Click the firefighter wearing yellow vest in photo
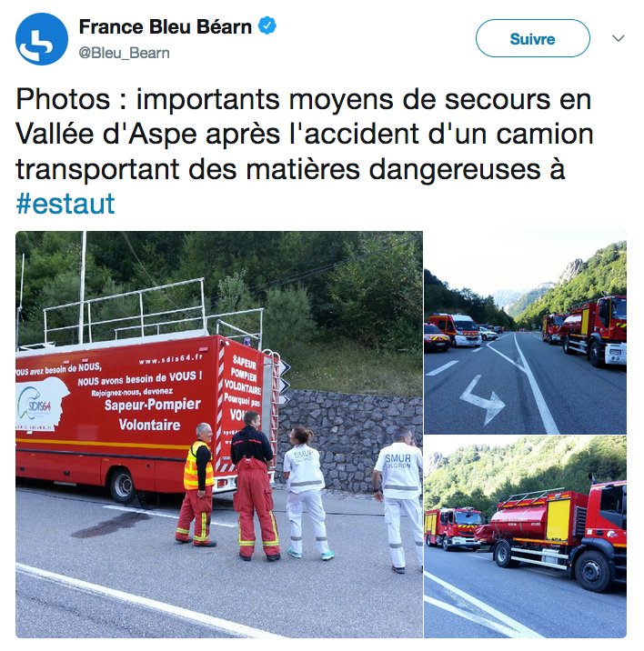644x651 pixels. tap(197, 485)
